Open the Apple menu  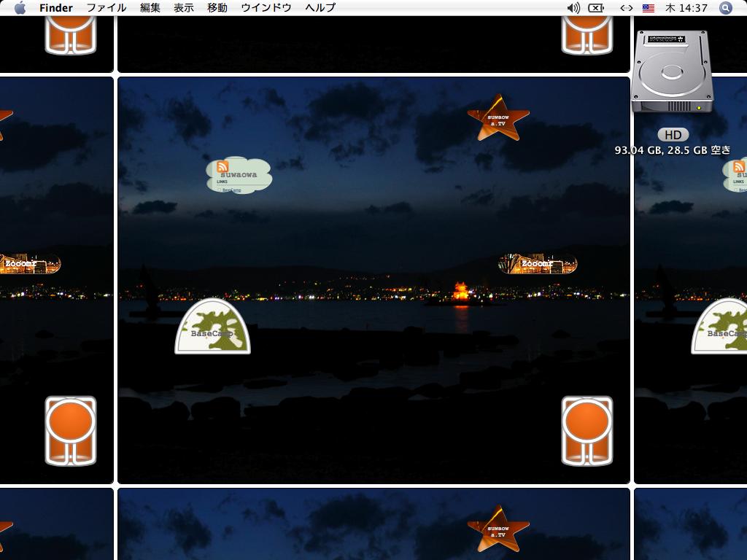[x=20, y=7]
